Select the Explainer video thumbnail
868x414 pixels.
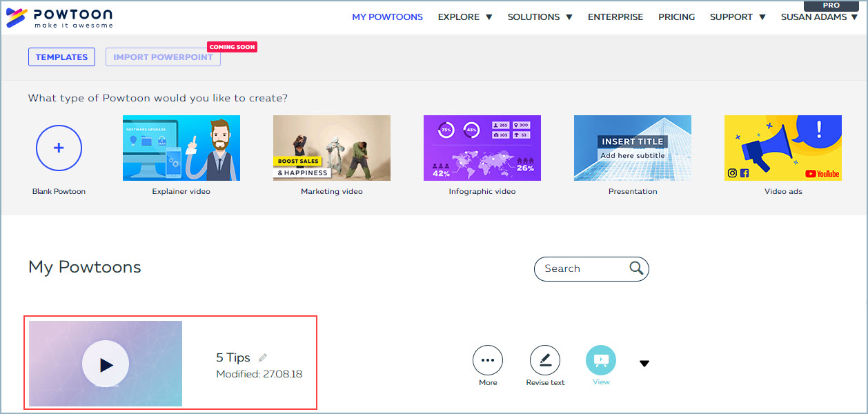pos(181,148)
